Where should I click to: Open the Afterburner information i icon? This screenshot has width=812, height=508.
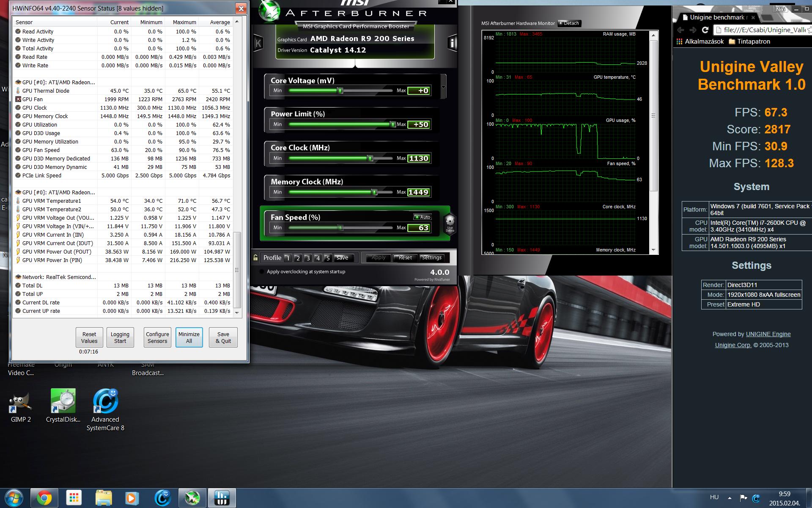pyautogui.click(x=452, y=43)
